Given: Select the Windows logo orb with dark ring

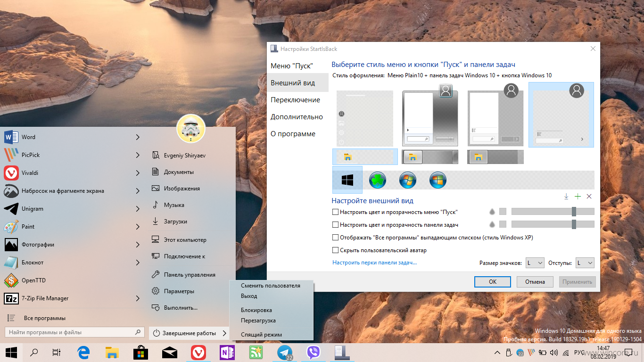Looking at the screenshot, I should pyautogui.click(x=438, y=180).
